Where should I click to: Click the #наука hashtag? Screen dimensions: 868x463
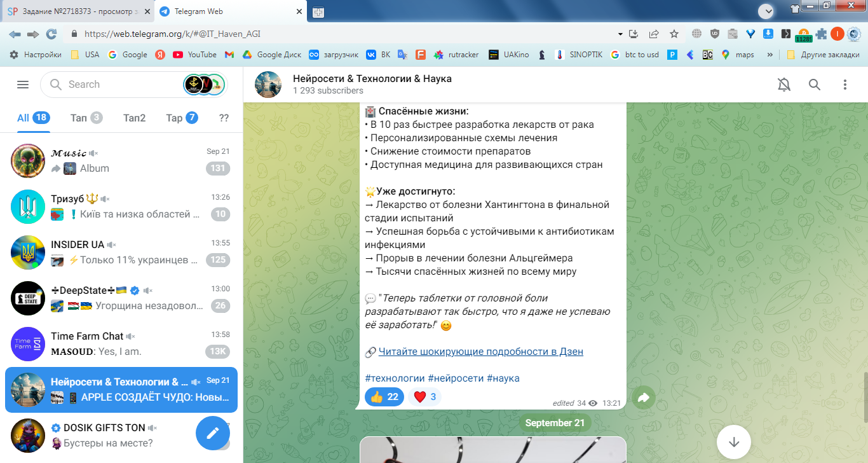tap(503, 378)
